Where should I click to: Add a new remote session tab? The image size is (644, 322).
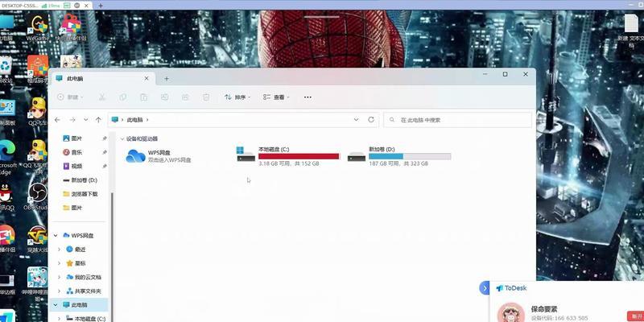click(101, 6)
